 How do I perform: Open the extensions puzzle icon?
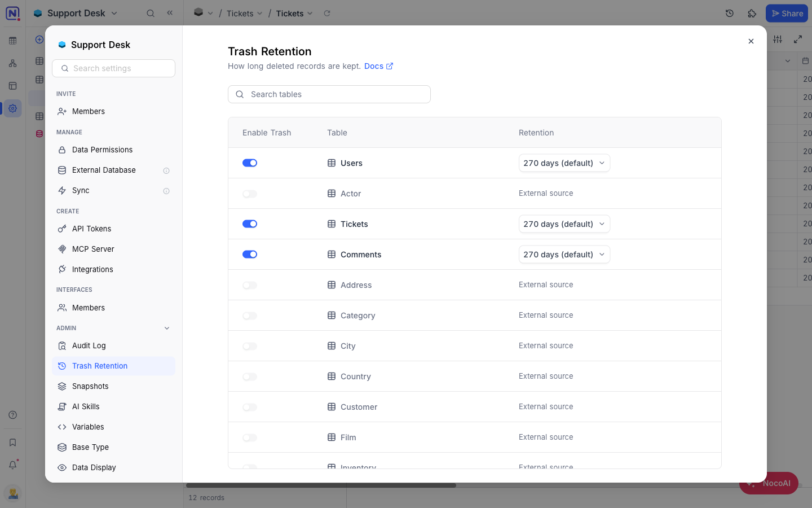coord(752,13)
